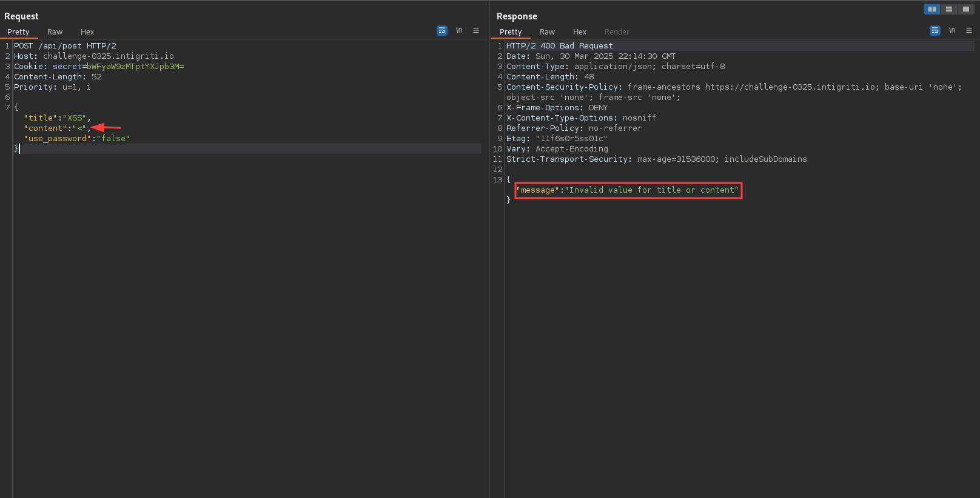Toggle word wrap in Request panel
980x498 pixels.
[x=441, y=30]
